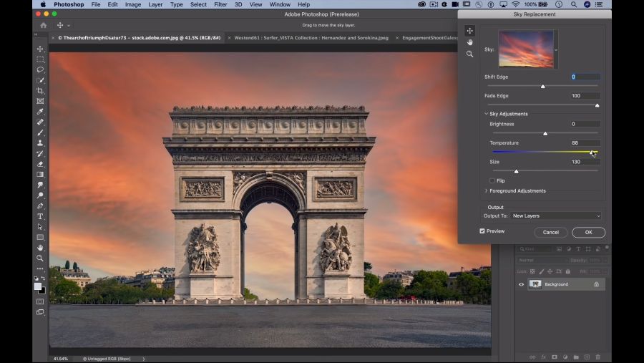The width and height of the screenshot is (644, 363).
Task: Select the Clone Stamp tool
Action: coord(40,143)
